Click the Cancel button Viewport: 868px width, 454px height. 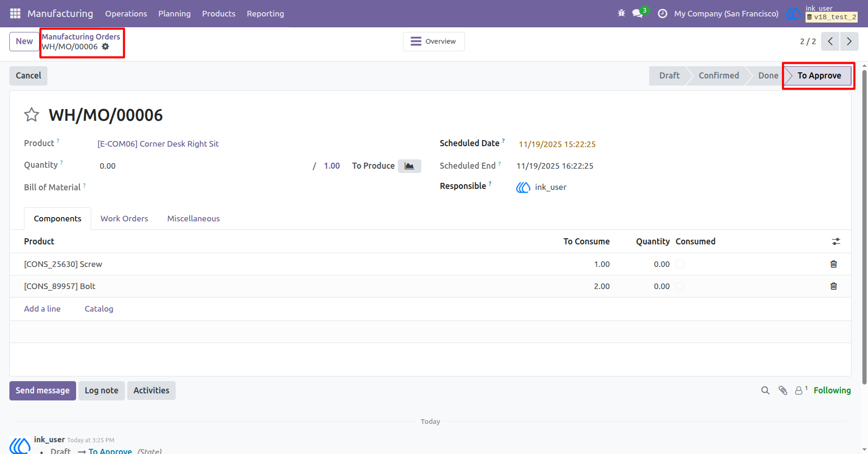click(x=29, y=76)
